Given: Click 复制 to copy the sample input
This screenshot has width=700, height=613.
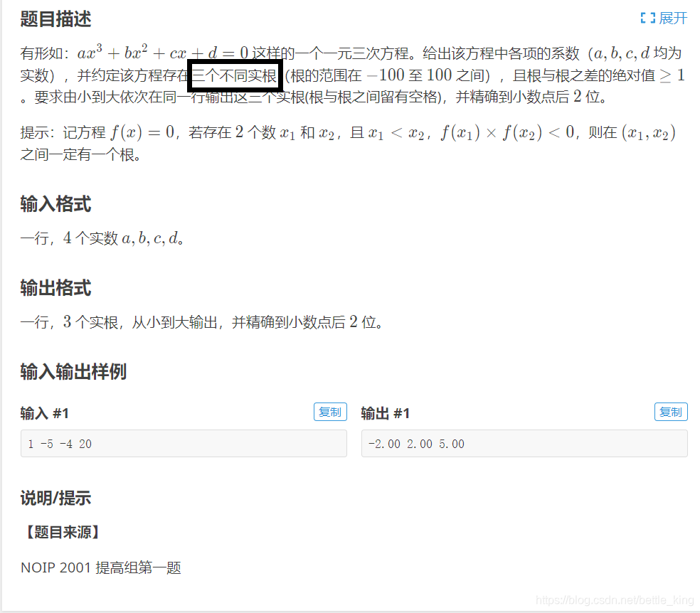Looking at the screenshot, I should coord(330,412).
